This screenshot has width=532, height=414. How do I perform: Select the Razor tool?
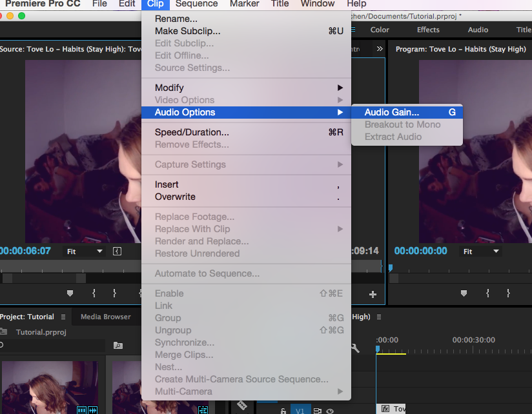pos(242,405)
